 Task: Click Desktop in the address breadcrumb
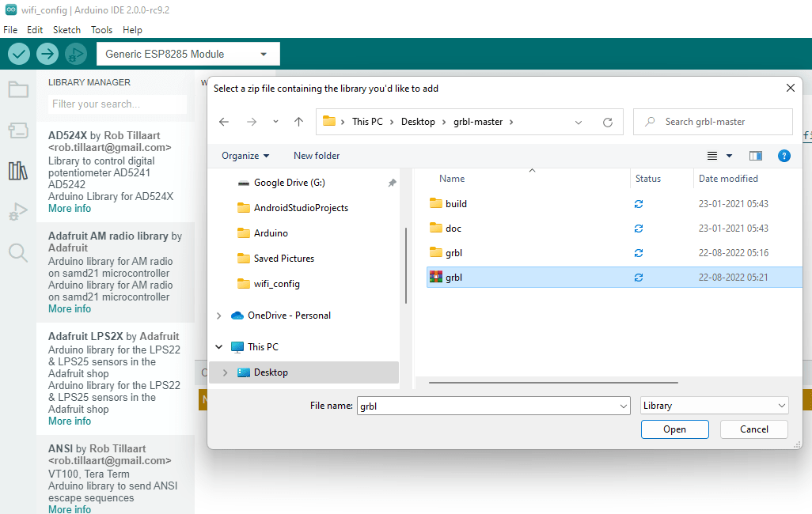(418, 122)
